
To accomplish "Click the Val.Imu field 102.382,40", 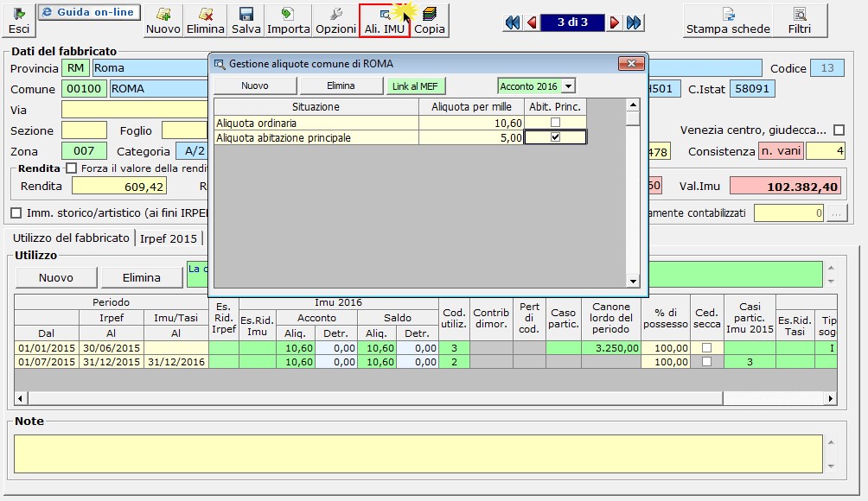I will click(785, 187).
